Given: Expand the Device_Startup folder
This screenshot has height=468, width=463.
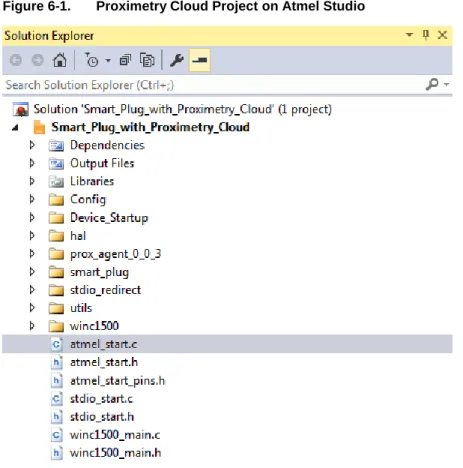Looking at the screenshot, I should pos(32,217).
